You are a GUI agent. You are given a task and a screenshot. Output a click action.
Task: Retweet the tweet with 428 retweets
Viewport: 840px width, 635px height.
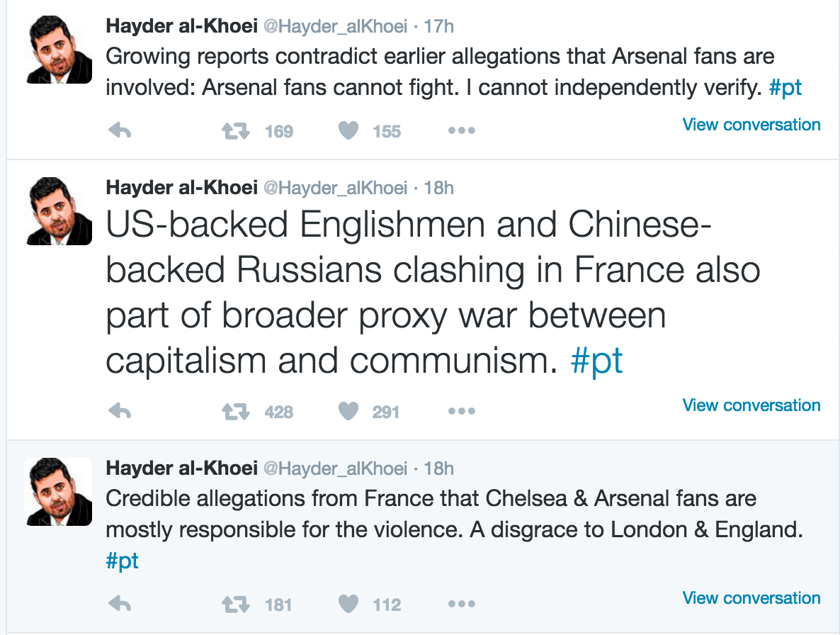tap(236, 412)
